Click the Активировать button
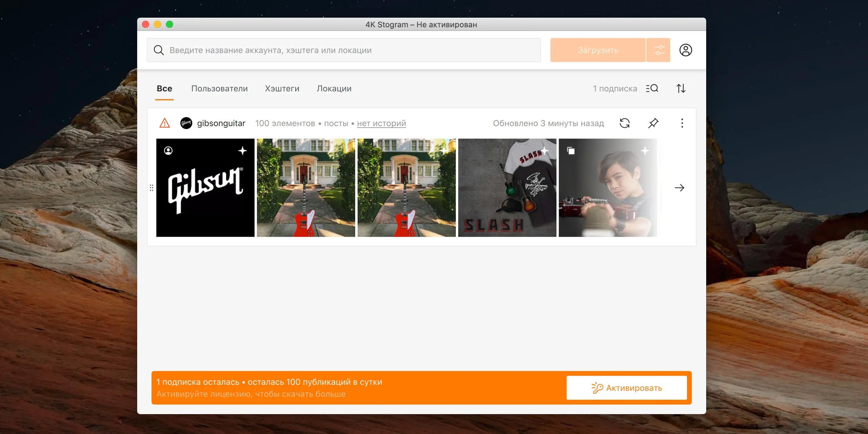 pyautogui.click(x=627, y=388)
